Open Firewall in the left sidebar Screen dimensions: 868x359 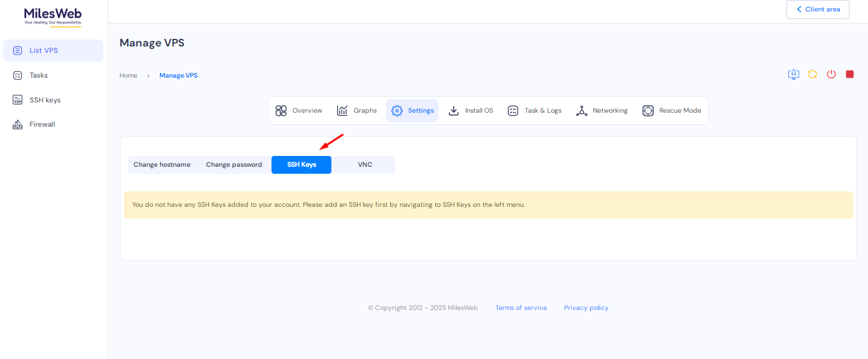42,125
